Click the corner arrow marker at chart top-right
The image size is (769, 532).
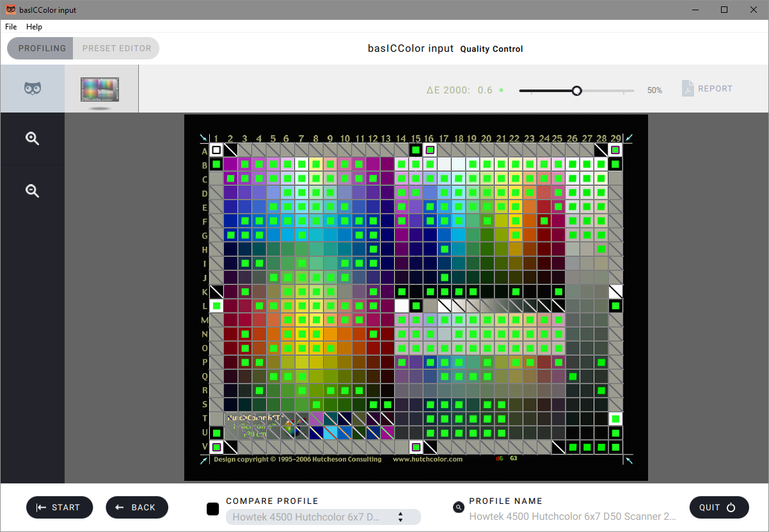pyautogui.click(x=629, y=137)
